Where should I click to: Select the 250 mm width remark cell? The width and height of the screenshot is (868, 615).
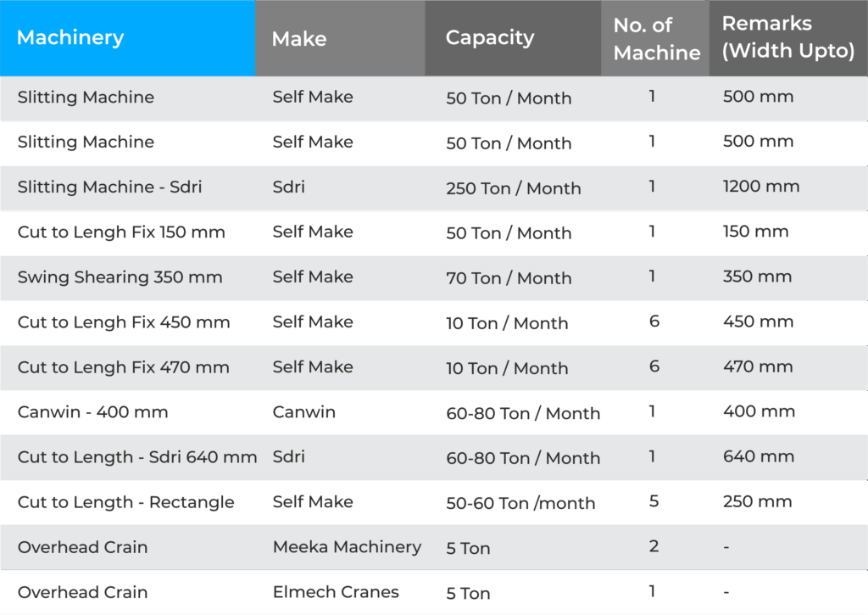[757, 501]
